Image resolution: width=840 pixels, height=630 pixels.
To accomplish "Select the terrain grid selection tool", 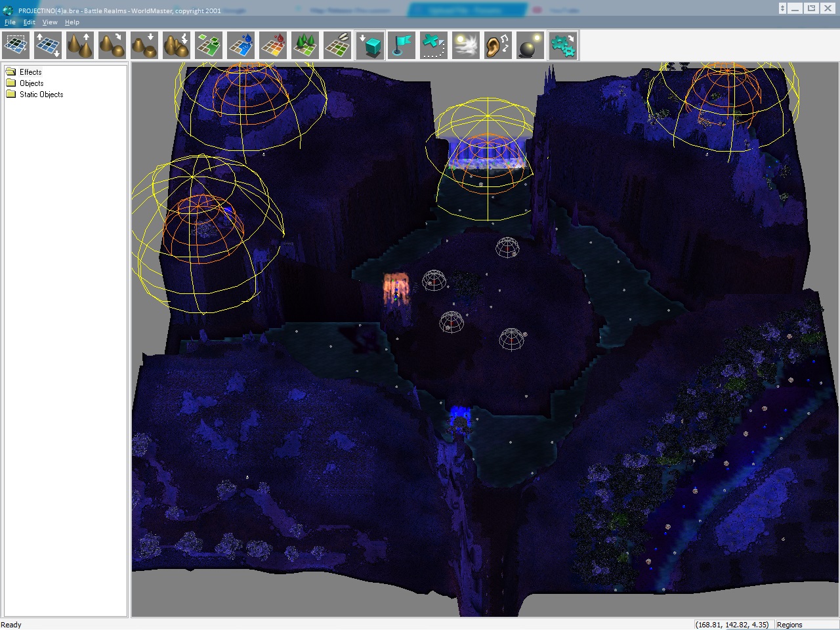I will [16, 45].
